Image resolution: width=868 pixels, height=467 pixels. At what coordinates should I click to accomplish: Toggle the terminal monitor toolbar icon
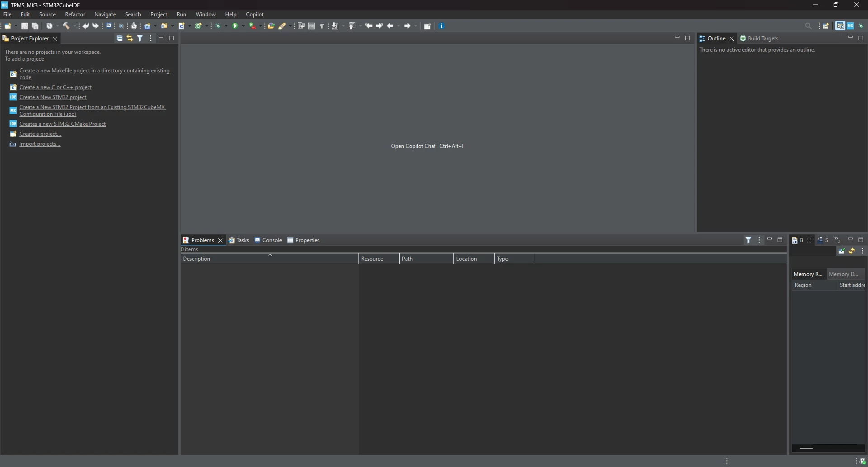coord(108,26)
